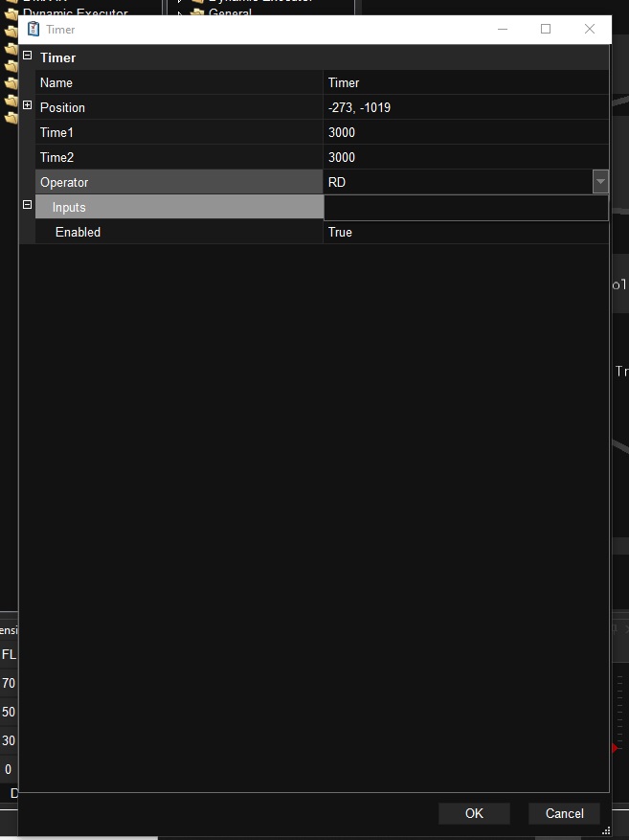Viewport: 629px width, 840px height.
Task: Collapse the Timer property category
Action: pos(27,57)
